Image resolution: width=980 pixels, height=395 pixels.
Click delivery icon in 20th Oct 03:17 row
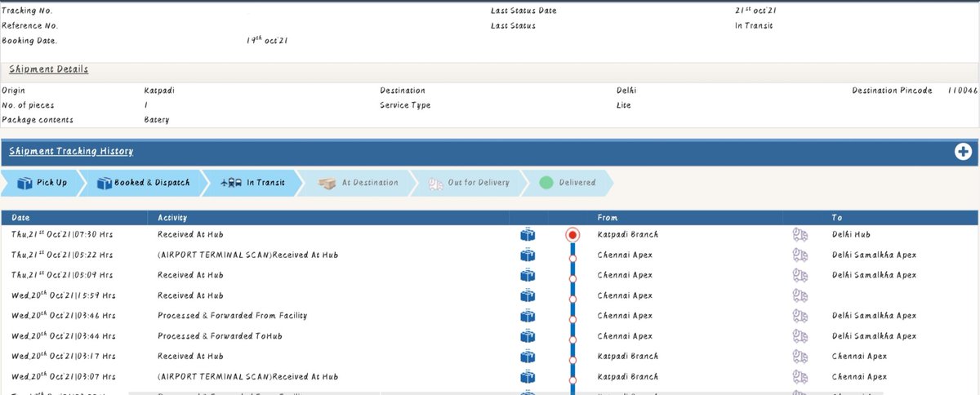[800, 357]
